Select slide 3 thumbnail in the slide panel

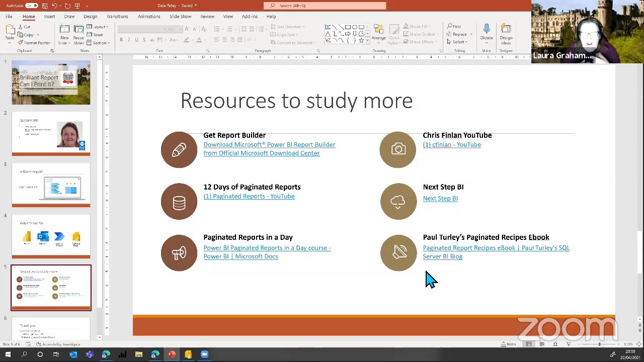tap(51, 185)
